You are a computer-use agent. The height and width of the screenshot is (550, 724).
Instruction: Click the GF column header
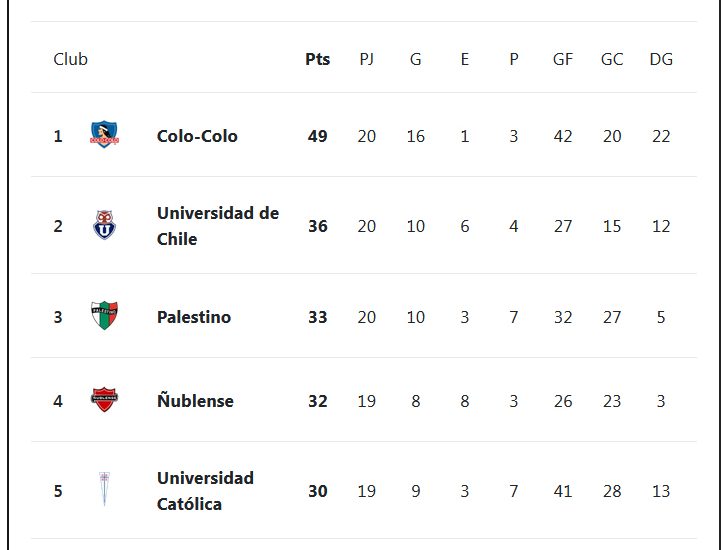(563, 59)
